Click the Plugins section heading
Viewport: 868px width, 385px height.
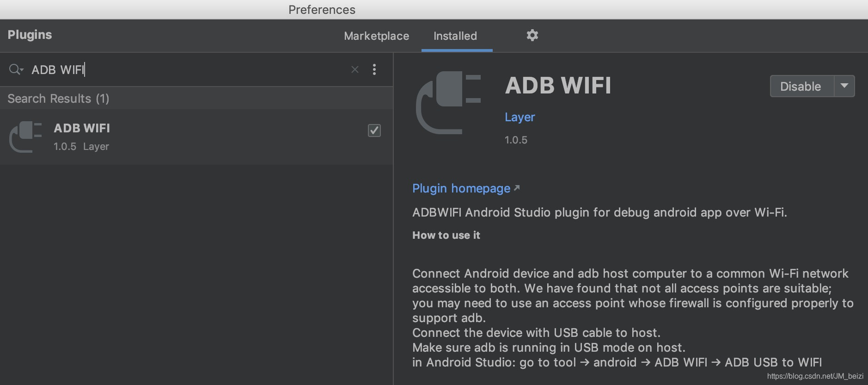[x=30, y=35]
